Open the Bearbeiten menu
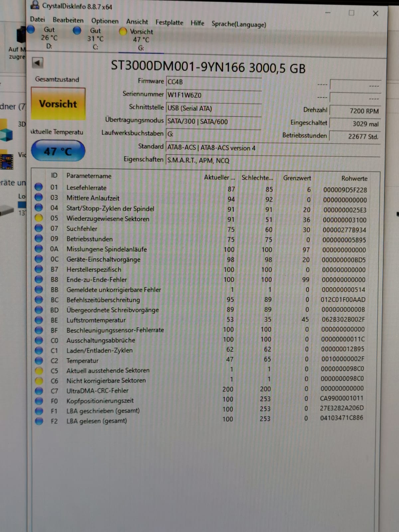The height and width of the screenshot is (532, 399). click(68, 20)
